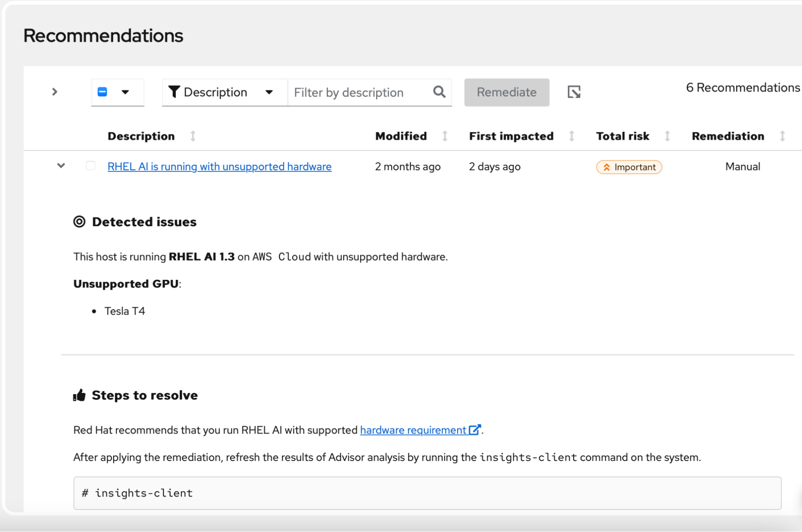Sort by Description column arrows

tap(193, 136)
